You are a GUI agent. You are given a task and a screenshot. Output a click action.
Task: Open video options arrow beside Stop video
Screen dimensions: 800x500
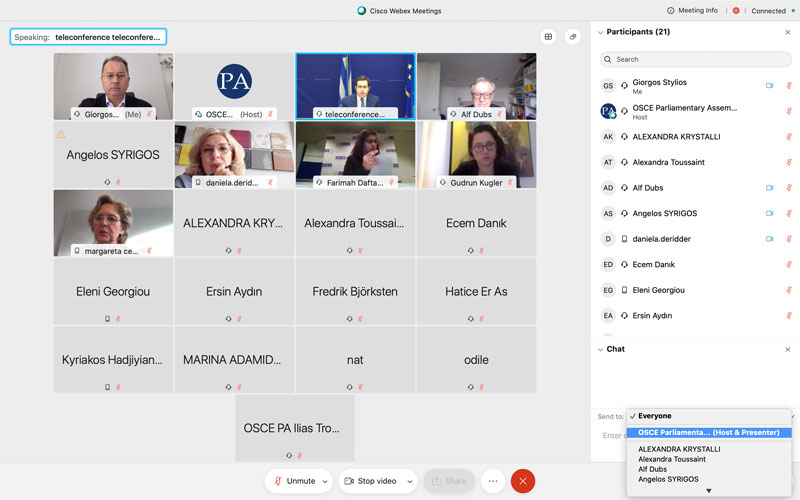408,481
